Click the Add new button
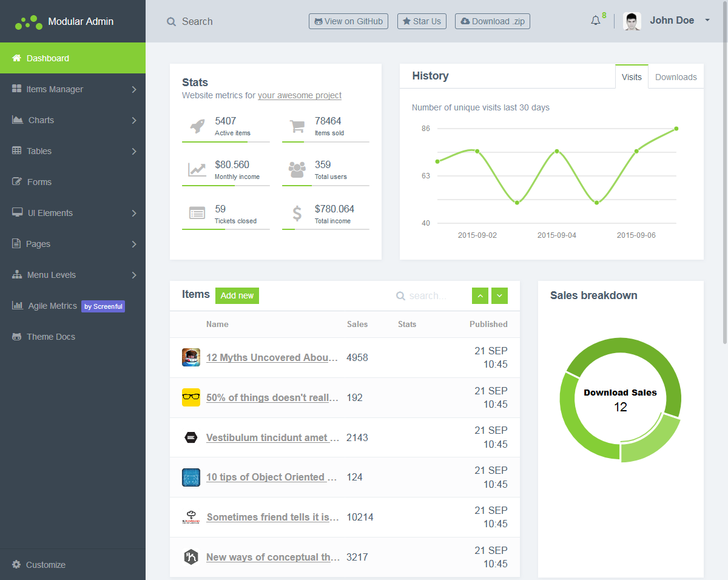Image resolution: width=728 pixels, height=580 pixels. point(237,295)
